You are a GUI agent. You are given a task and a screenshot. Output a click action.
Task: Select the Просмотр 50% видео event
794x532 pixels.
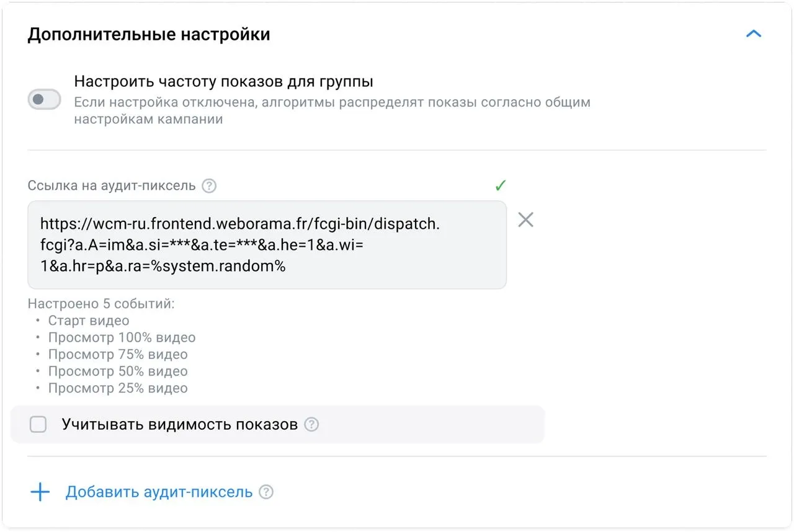(118, 371)
